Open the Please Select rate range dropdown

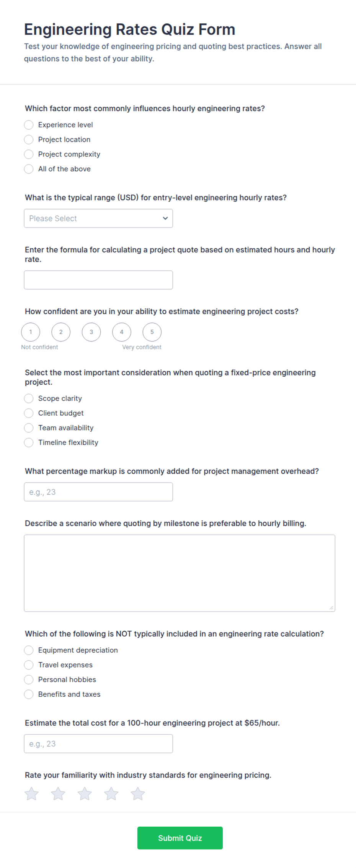coord(98,218)
